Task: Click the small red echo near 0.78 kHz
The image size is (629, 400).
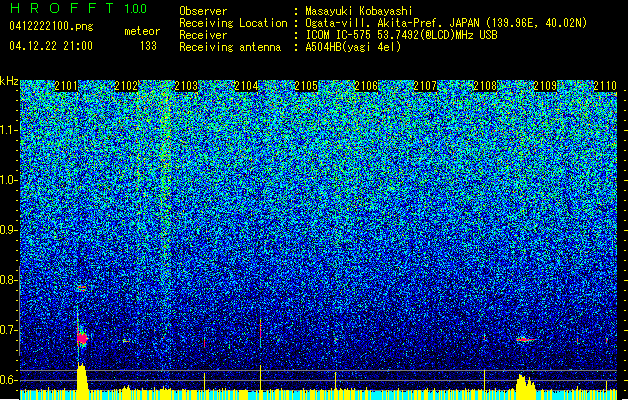Action: pyautogui.click(x=82, y=288)
